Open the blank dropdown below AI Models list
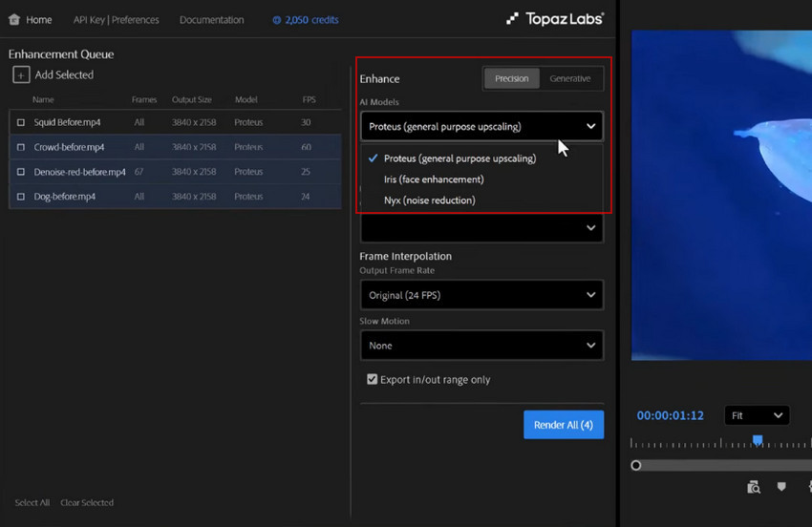Image resolution: width=812 pixels, height=527 pixels. pos(481,228)
